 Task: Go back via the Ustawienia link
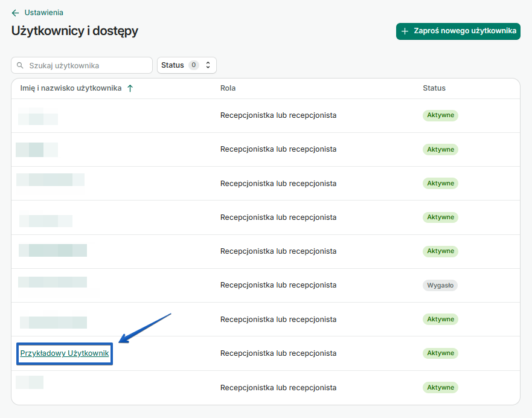pos(43,13)
